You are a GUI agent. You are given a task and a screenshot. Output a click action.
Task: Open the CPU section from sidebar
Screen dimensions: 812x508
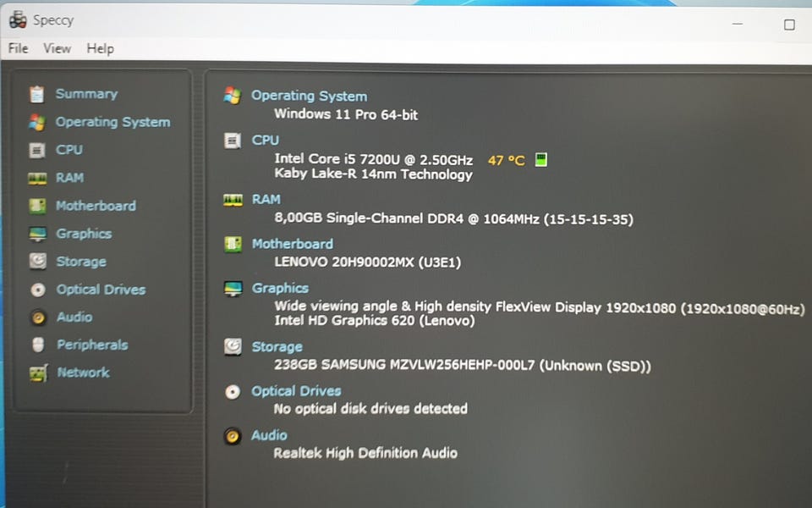click(69, 150)
